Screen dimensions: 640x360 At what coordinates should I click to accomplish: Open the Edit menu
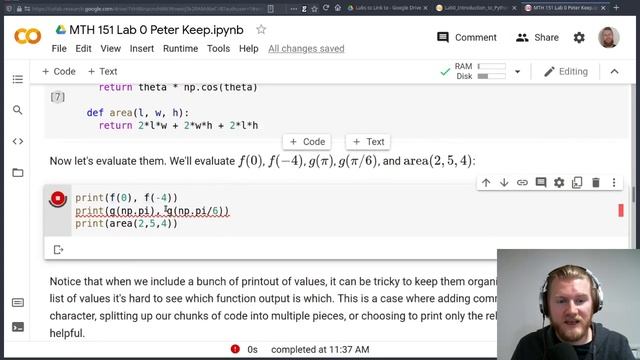coord(83,49)
